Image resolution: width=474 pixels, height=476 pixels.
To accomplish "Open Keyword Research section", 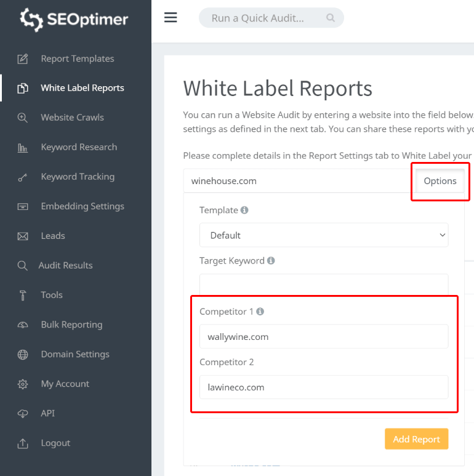I will click(x=79, y=147).
